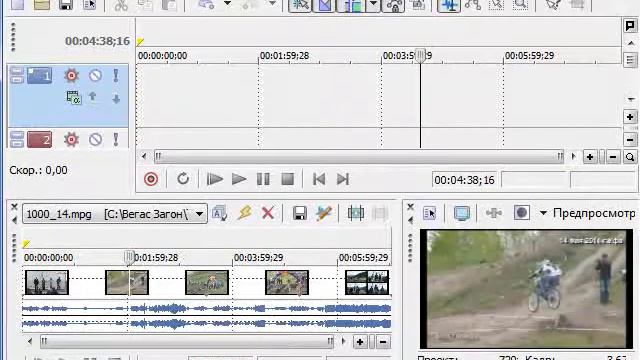Viewport: 640px width, 360px height.
Task: Zoom in time with main timeline plus button
Action: (x=590, y=157)
